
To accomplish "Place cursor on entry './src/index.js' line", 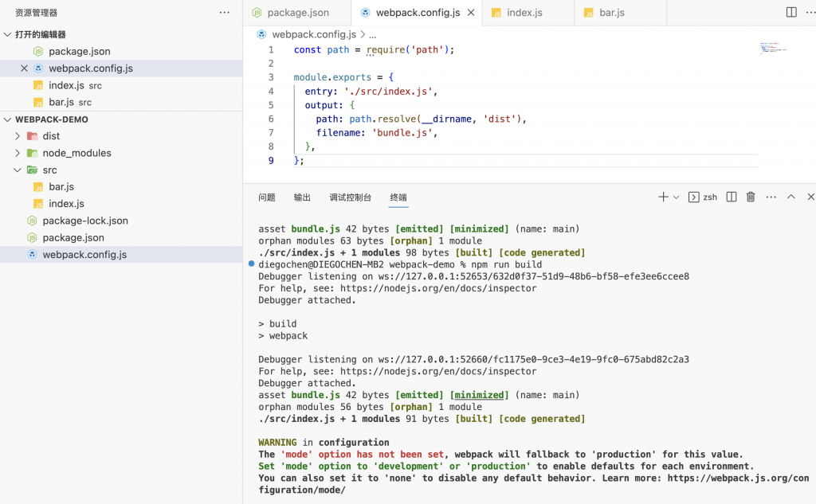I will point(371,92).
